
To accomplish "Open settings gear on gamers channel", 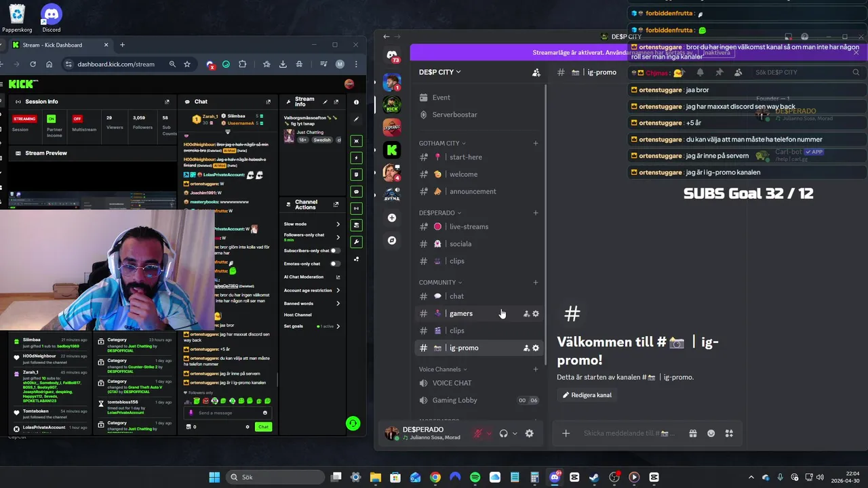I will (x=536, y=313).
